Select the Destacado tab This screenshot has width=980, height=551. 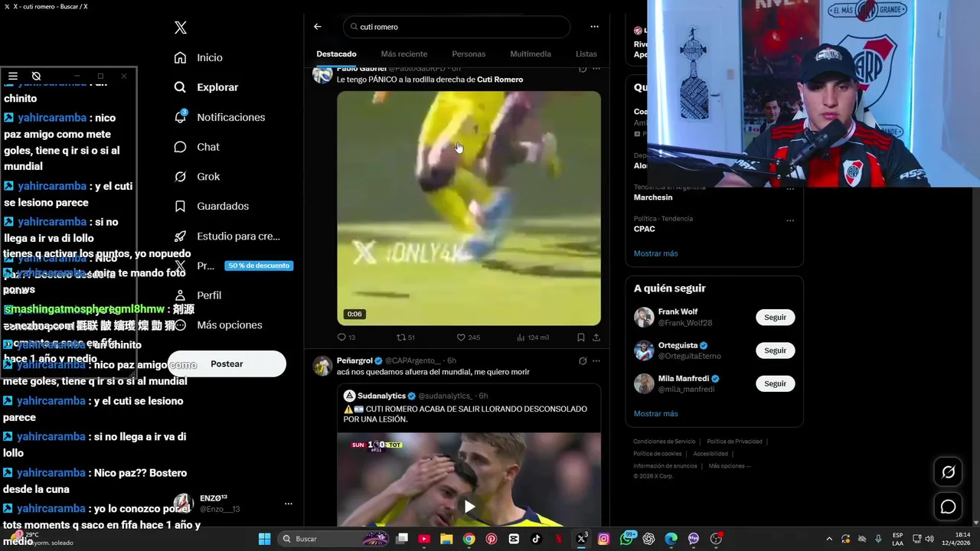tap(337, 54)
